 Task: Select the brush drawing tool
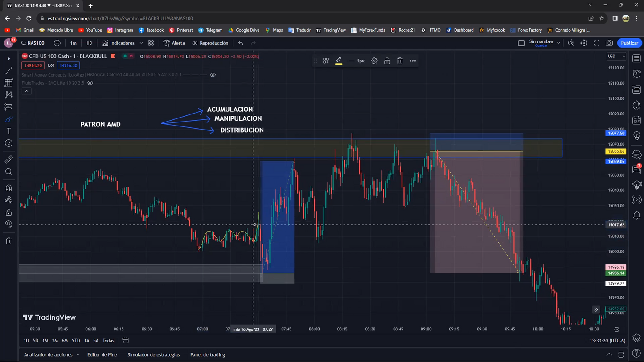click(x=8, y=119)
